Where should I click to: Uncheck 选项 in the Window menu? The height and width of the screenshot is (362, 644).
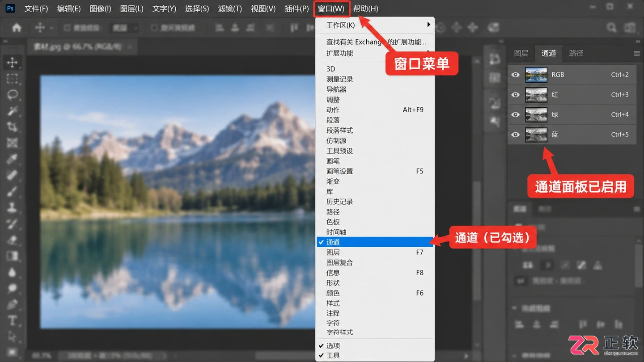point(375,345)
